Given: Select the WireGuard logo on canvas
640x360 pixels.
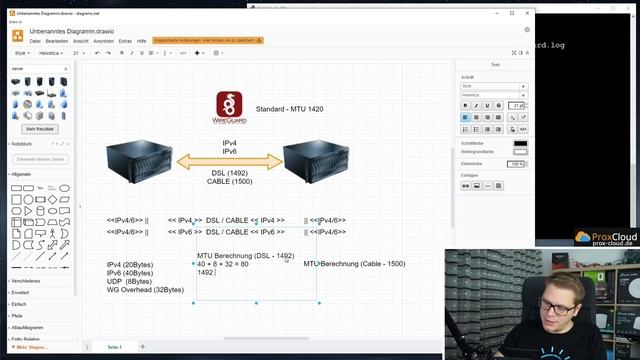Looking at the screenshot, I should tap(229, 107).
